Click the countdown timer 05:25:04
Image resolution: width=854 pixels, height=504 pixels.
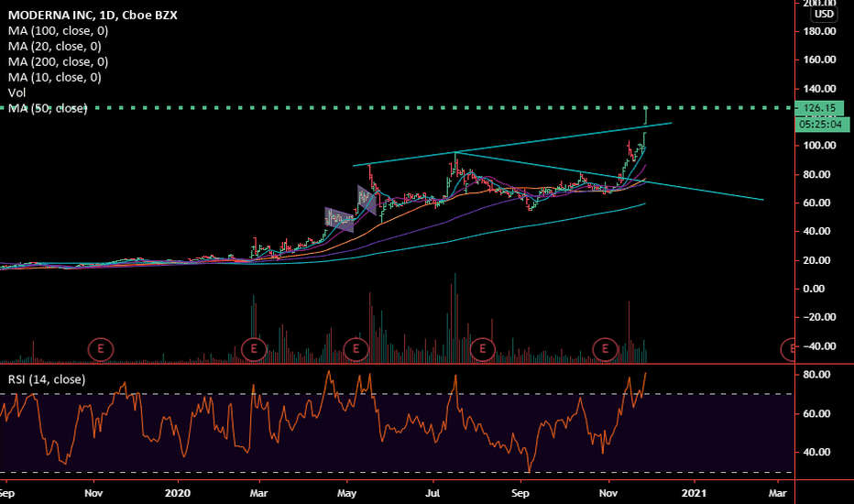(821, 125)
